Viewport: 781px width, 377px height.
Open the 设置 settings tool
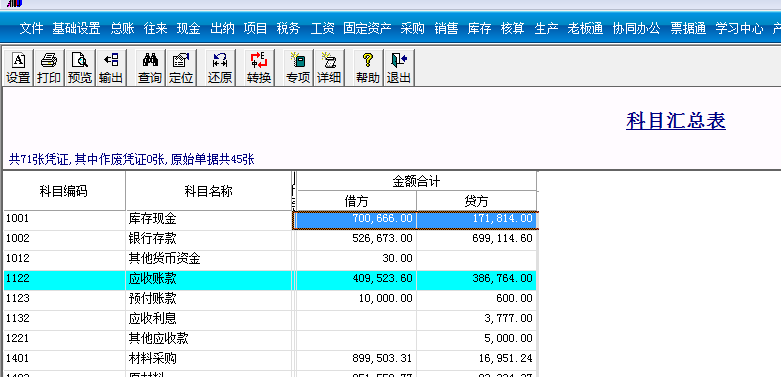(18, 68)
